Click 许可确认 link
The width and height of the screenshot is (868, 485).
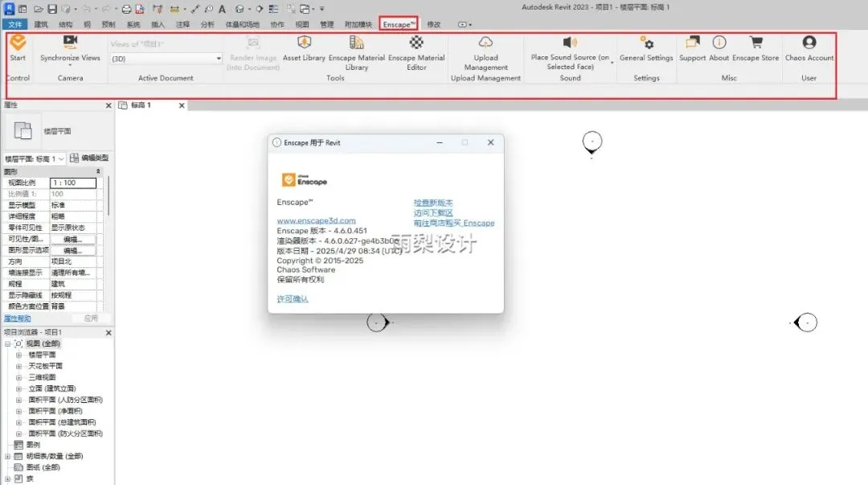coord(293,298)
